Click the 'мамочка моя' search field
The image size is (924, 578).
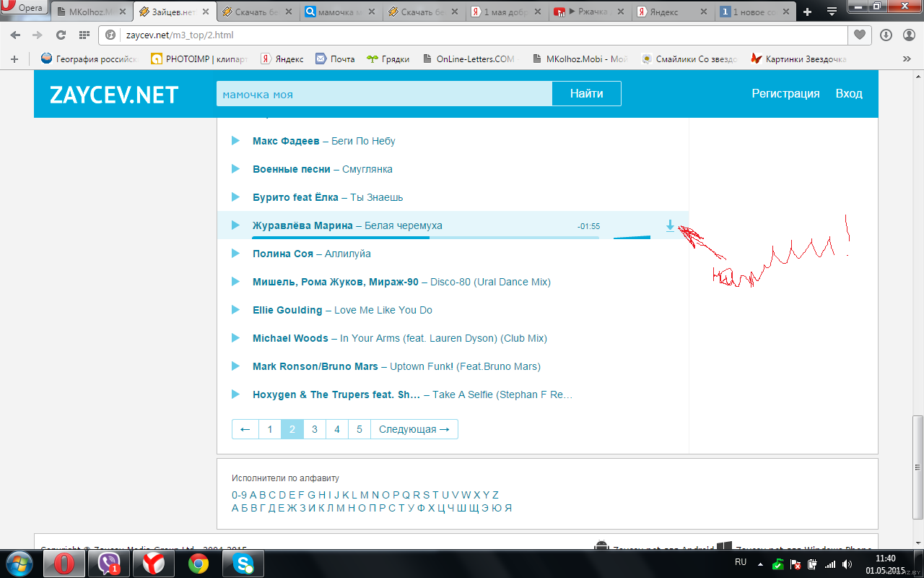click(384, 94)
